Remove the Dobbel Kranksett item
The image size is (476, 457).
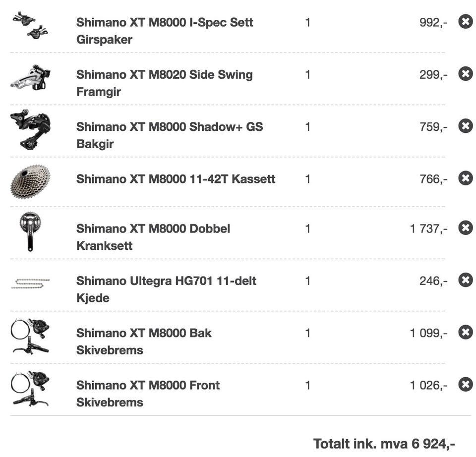466,228
